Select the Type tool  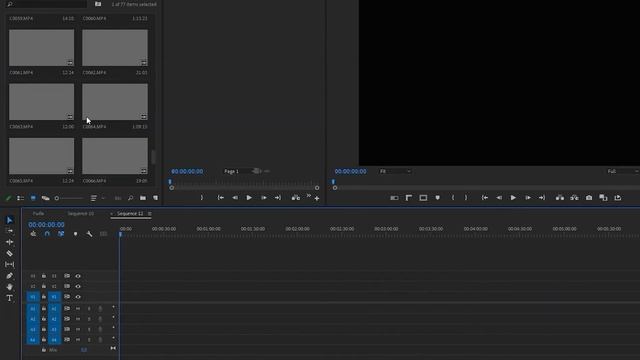(x=9, y=298)
